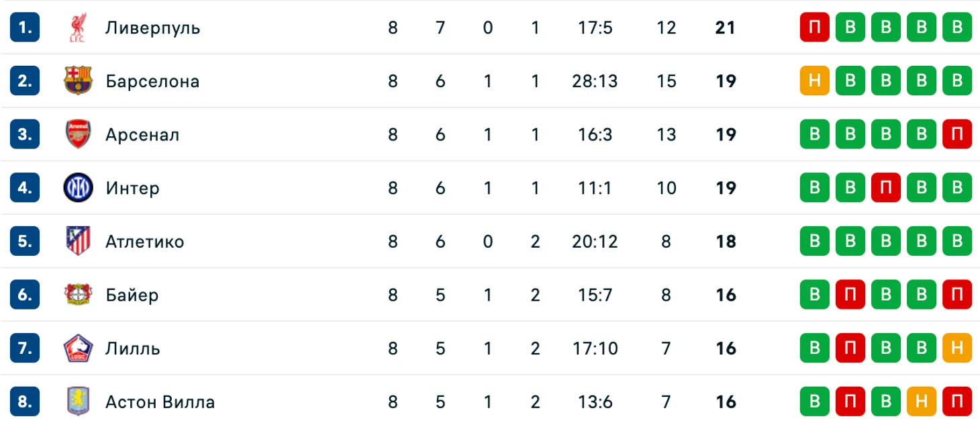The height and width of the screenshot is (425, 980).
Task: Click Lille's orange Н draw badge
Action: click(957, 348)
